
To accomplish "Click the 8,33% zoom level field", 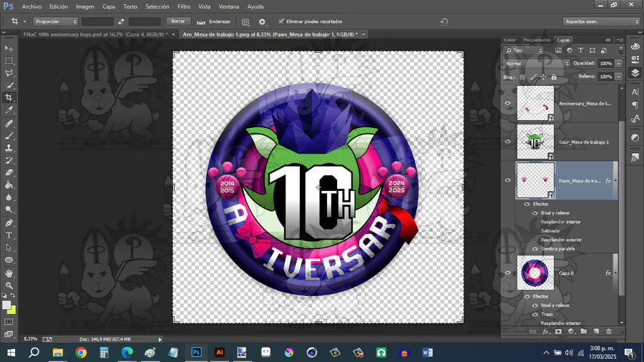I will click(30, 339).
